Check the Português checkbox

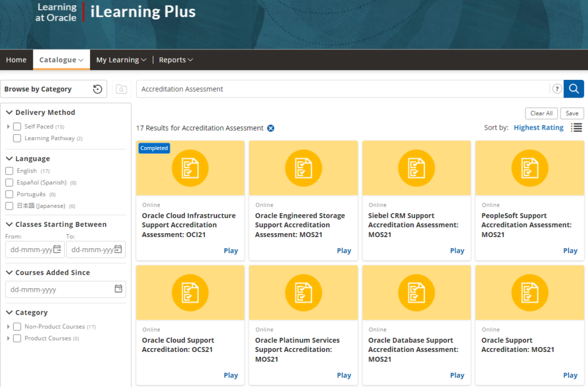pyautogui.click(x=9, y=194)
